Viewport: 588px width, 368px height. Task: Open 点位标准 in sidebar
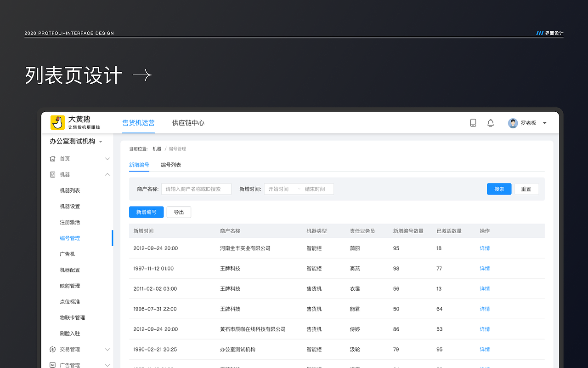(70, 302)
